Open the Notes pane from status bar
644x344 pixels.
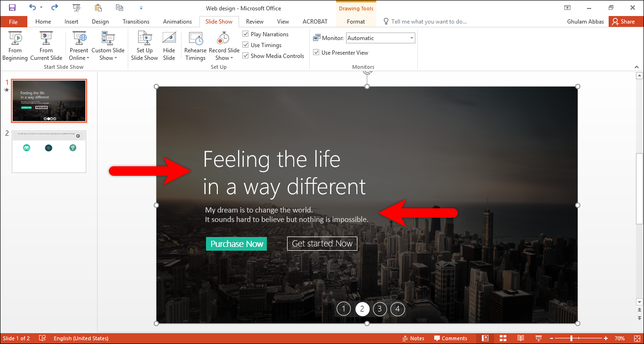pos(413,338)
